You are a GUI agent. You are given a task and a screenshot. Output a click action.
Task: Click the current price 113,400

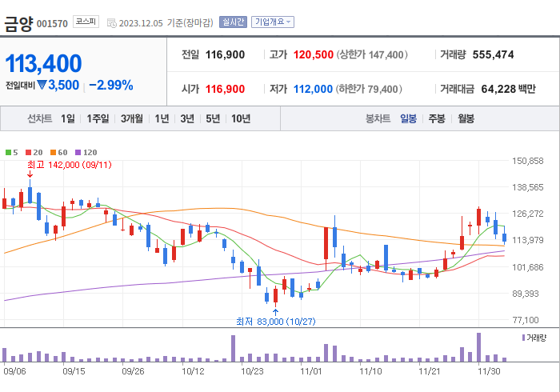(43, 63)
